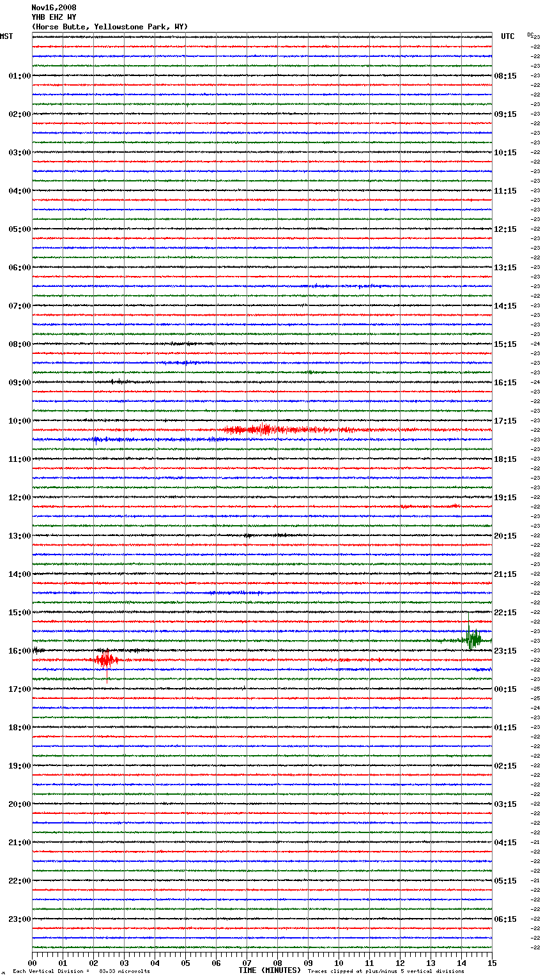The height and width of the screenshot is (980, 543).
Task: Click the '02:15' UTC time label
Action: (x=505, y=766)
